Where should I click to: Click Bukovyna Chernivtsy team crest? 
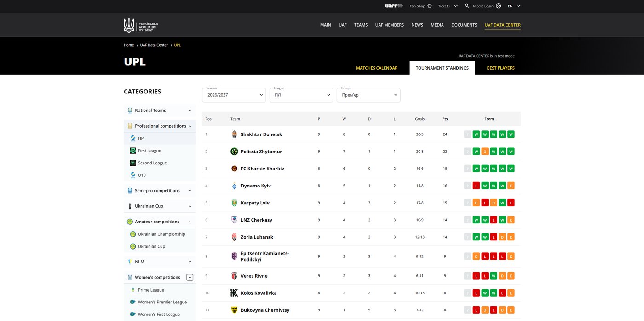pos(235,310)
